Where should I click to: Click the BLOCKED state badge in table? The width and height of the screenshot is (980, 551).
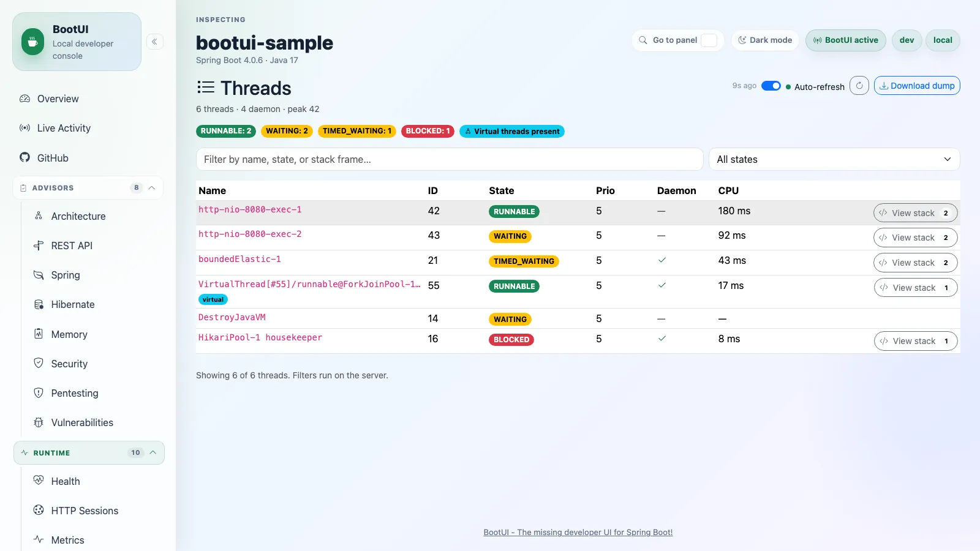(511, 340)
